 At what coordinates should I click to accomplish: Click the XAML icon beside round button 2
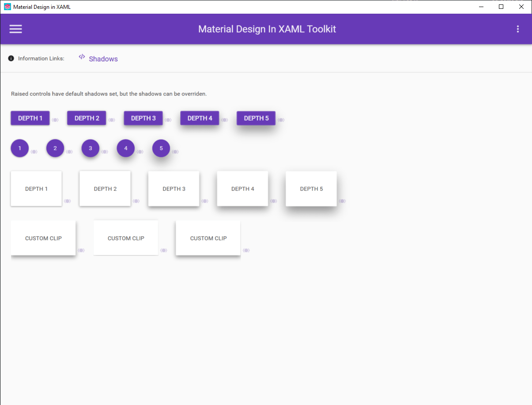coord(69,152)
